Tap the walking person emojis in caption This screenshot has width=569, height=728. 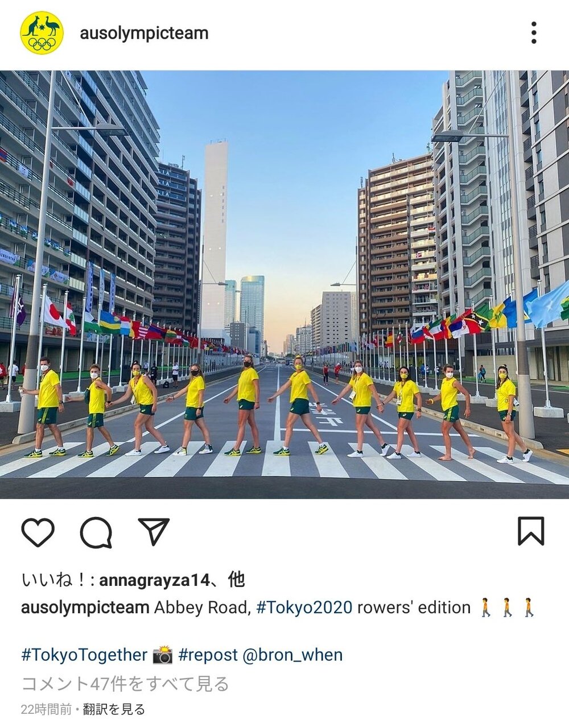click(x=507, y=607)
